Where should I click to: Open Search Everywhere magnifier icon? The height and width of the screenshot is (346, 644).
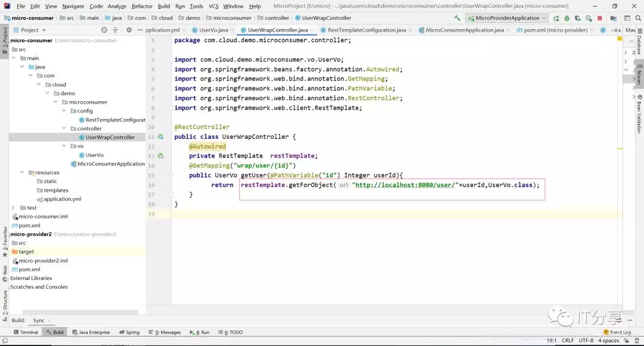638,18
